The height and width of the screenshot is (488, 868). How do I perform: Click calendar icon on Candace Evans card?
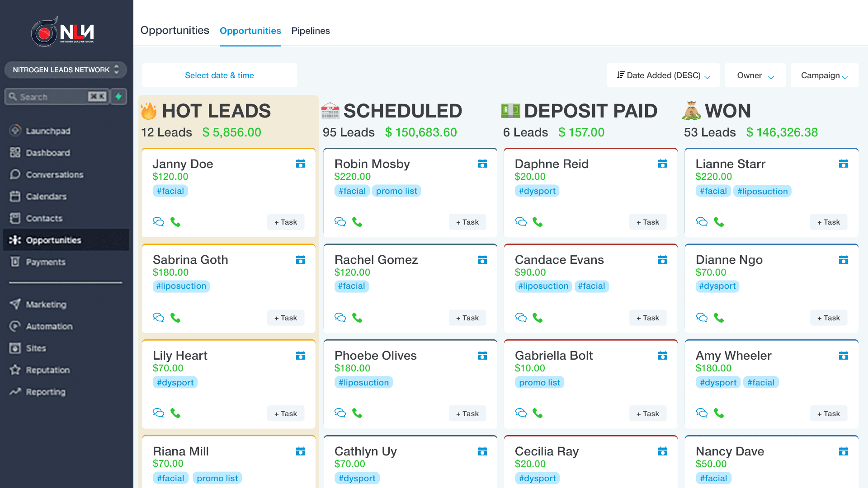662,260
